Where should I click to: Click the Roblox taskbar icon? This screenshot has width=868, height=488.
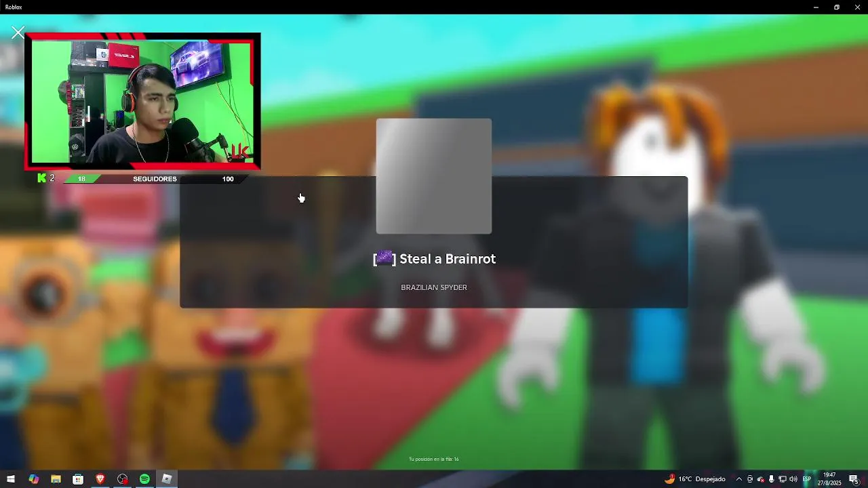click(x=167, y=479)
